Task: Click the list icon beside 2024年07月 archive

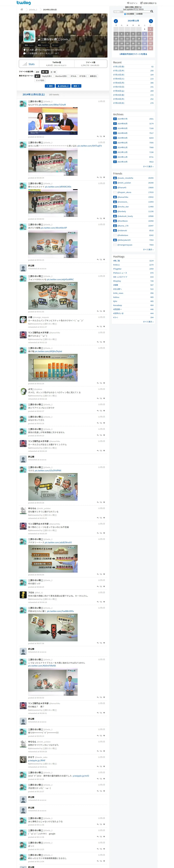Action: (115, 119)
